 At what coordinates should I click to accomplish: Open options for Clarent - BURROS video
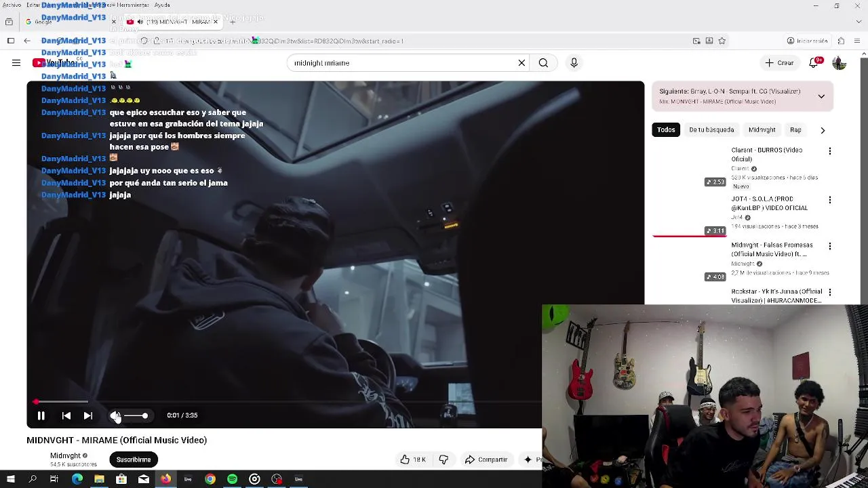pos(830,151)
